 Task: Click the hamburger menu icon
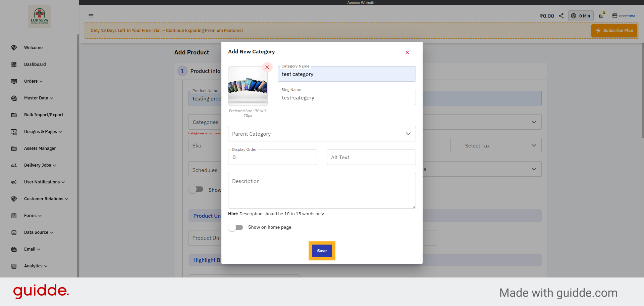tap(91, 16)
